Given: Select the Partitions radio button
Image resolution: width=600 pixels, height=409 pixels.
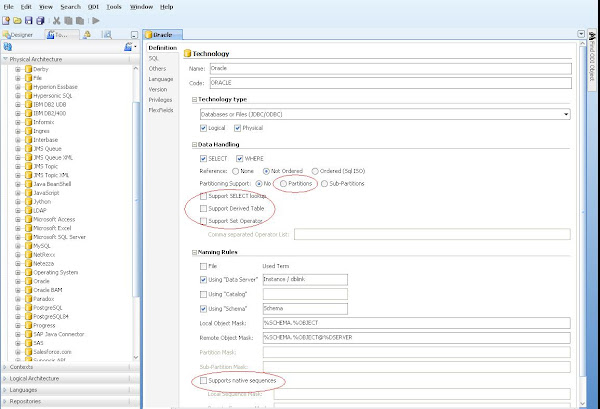Looking at the screenshot, I should tap(284, 184).
